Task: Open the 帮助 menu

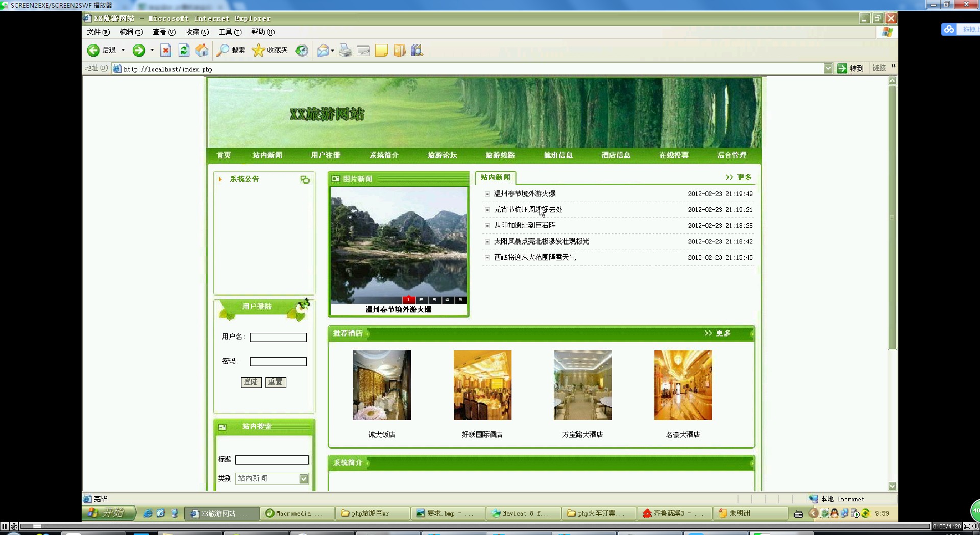Action: (x=263, y=32)
